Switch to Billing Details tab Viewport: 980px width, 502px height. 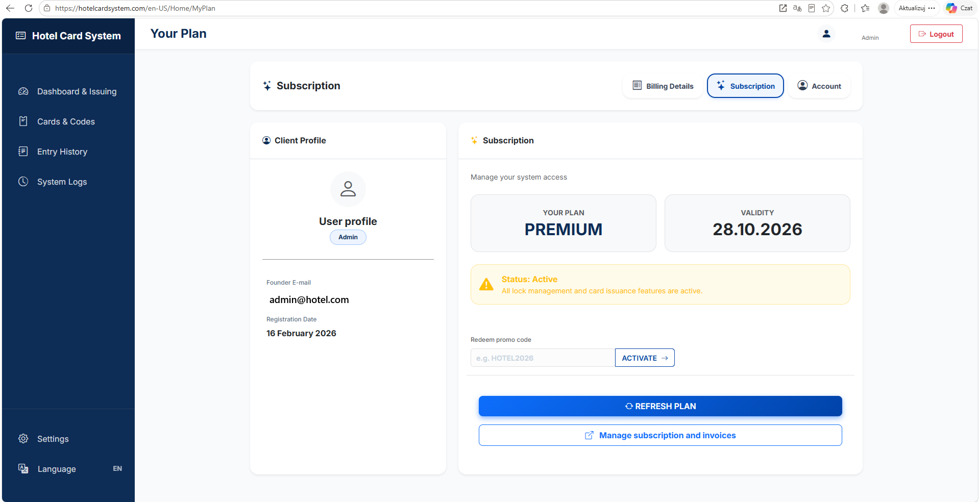coord(663,86)
